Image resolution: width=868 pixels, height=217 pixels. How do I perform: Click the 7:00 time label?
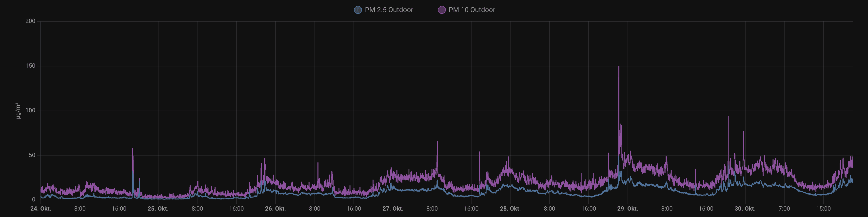point(784,209)
